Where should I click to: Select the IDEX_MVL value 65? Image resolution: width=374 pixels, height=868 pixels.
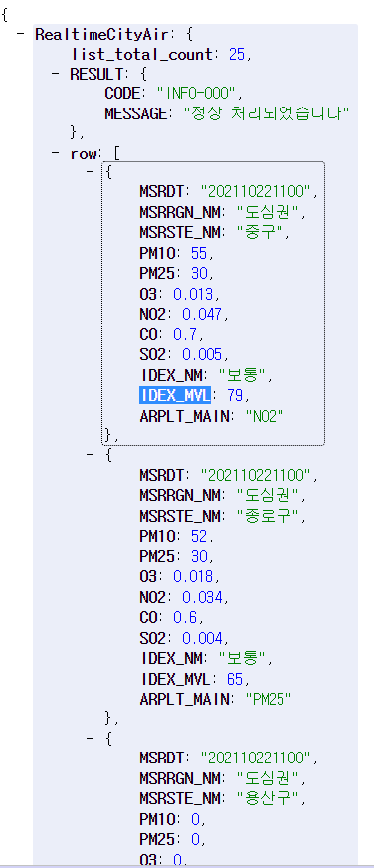(235, 679)
